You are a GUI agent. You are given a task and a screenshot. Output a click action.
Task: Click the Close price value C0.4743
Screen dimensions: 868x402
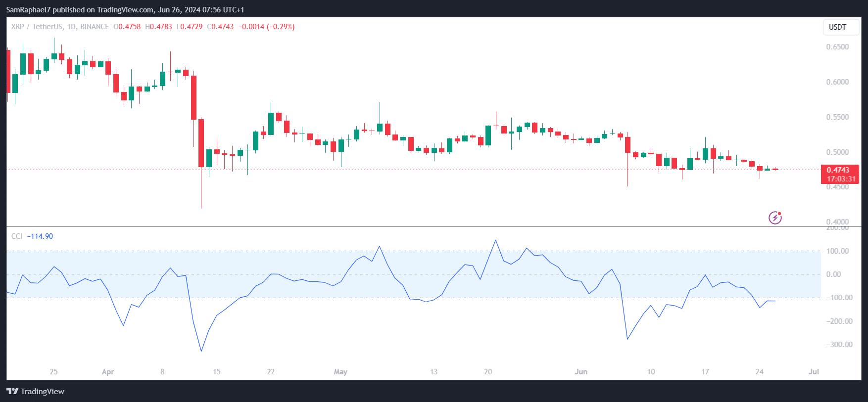tap(220, 27)
